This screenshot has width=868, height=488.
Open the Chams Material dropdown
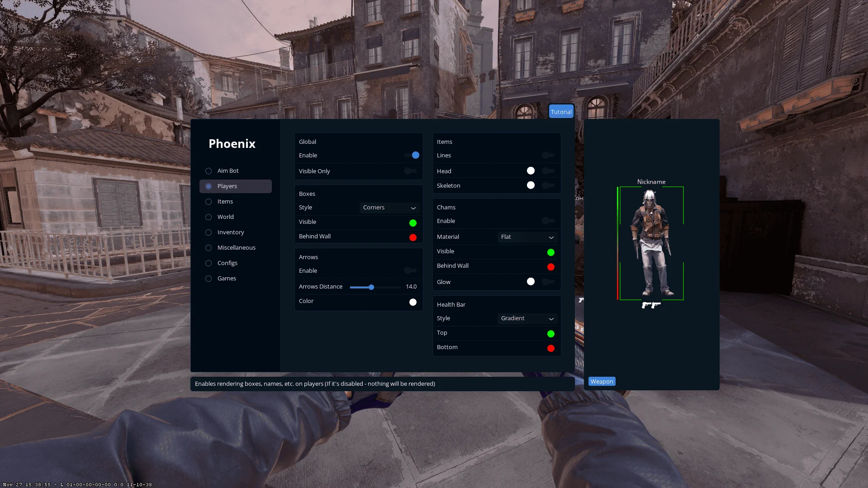point(527,237)
